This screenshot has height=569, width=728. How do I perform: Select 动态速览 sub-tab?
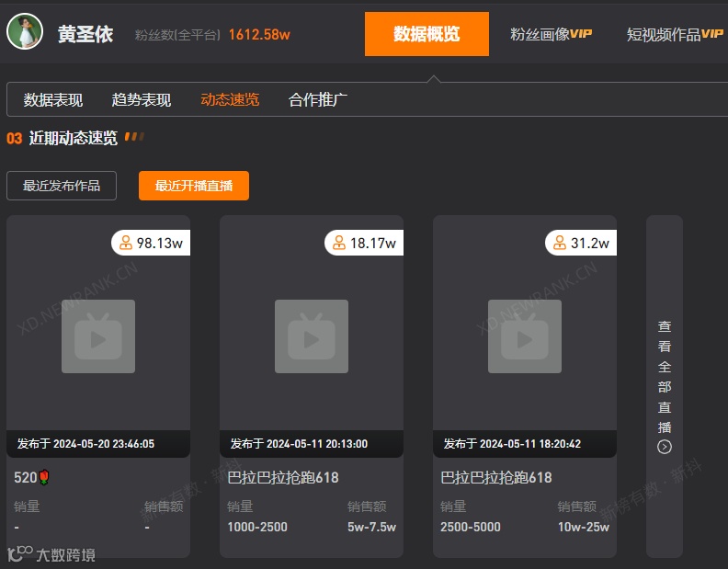tap(230, 99)
